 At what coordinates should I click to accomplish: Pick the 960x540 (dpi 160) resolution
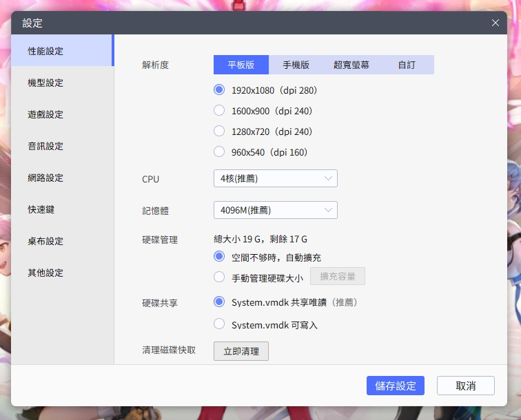tap(220, 151)
